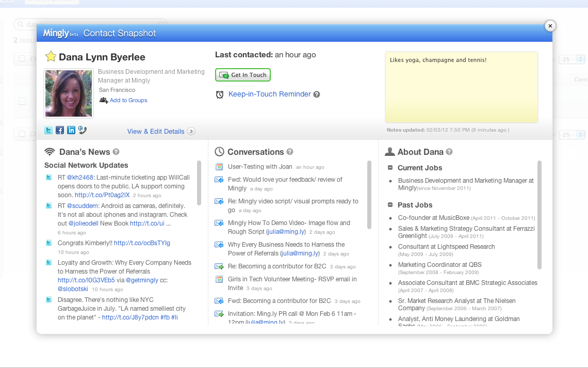This screenshot has height=368, width=588.
Task: Open the User-Testing with Joan conversation
Action: (x=260, y=167)
